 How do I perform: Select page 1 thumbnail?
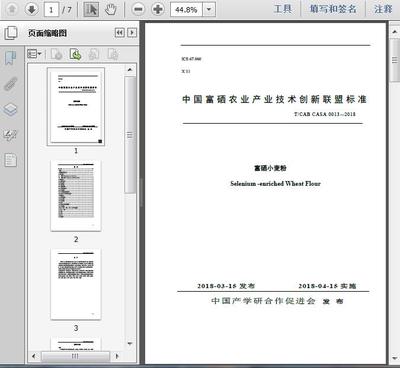pos(76,107)
